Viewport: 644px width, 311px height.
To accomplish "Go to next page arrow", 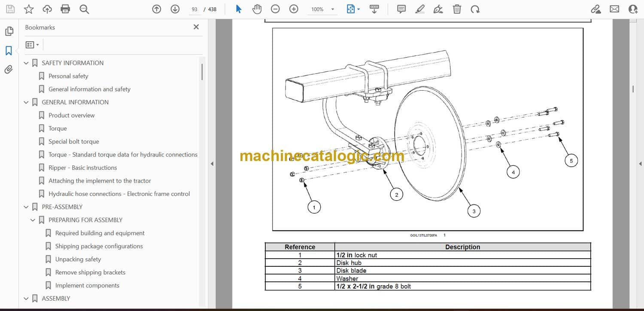I will pos(175,9).
